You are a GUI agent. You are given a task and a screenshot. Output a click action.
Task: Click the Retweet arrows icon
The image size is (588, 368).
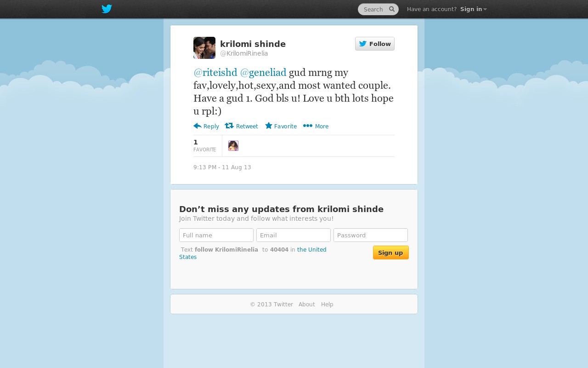tap(229, 126)
